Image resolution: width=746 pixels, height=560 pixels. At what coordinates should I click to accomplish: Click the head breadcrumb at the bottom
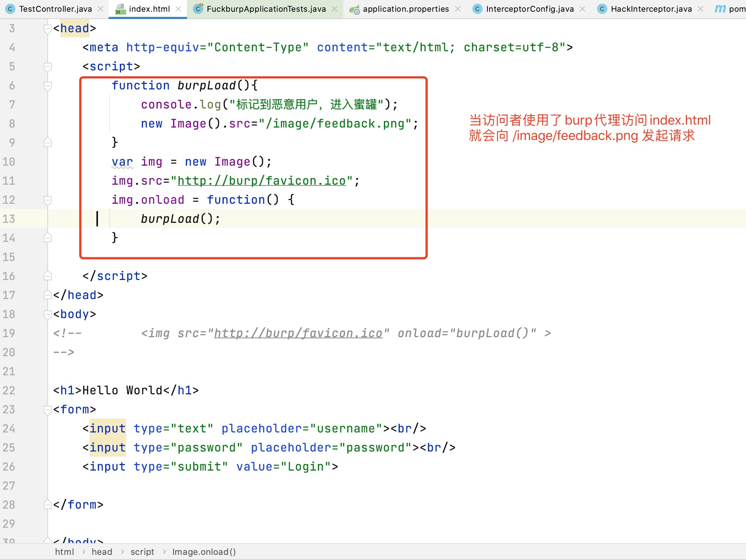click(x=102, y=552)
